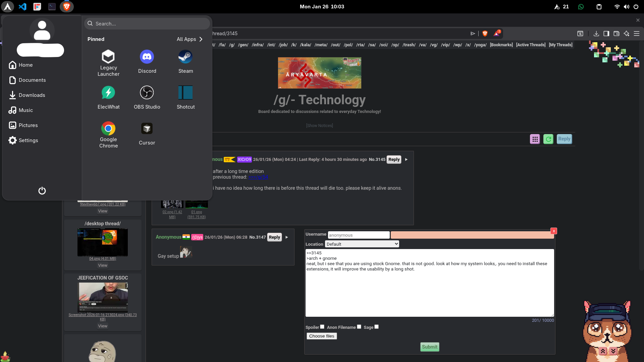Open the Location dropdown
This screenshot has width=644, height=362.
(x=362, y=244)
